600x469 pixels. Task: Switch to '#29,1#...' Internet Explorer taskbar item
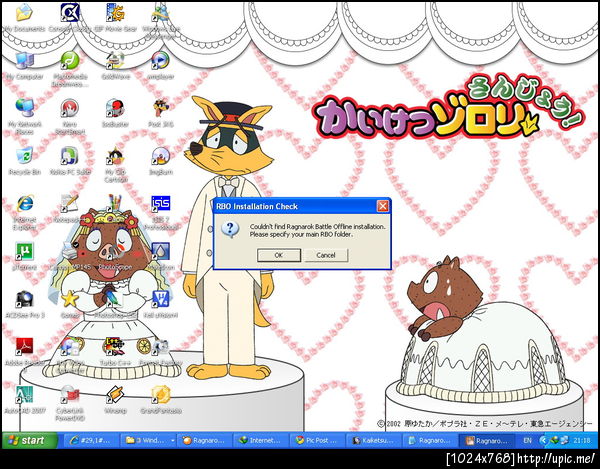(90, 441)
